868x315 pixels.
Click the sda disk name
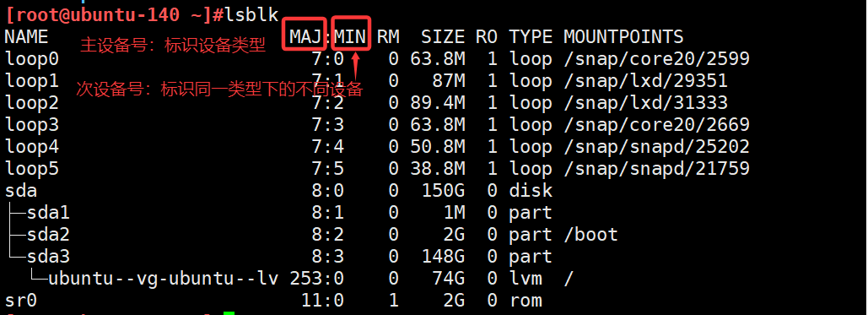21,190
